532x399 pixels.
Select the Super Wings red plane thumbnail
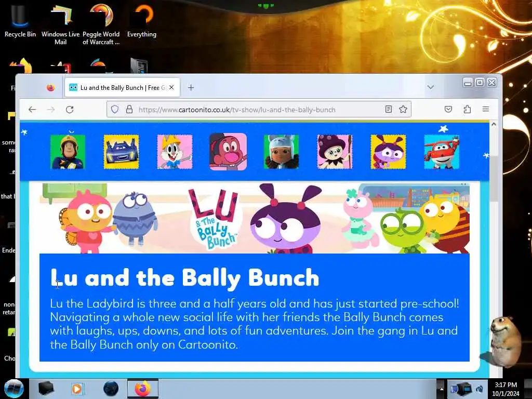pos(442,152)
